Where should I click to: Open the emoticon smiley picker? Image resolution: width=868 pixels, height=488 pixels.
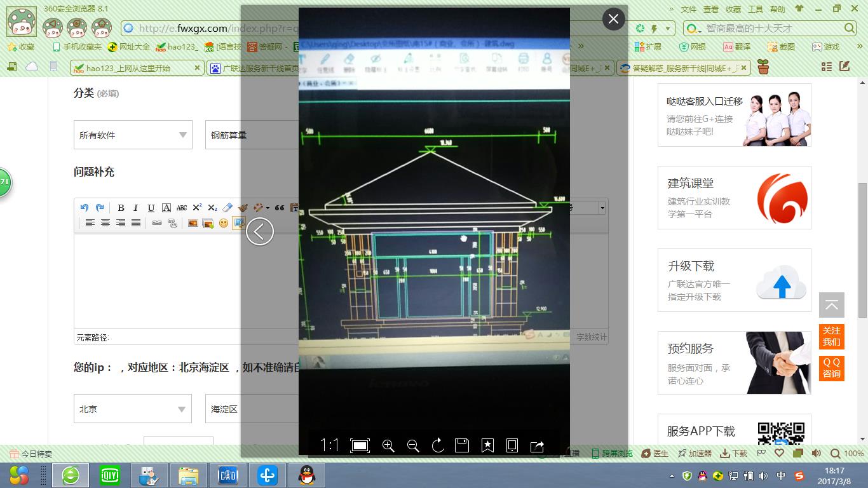[x=224, y=223]
